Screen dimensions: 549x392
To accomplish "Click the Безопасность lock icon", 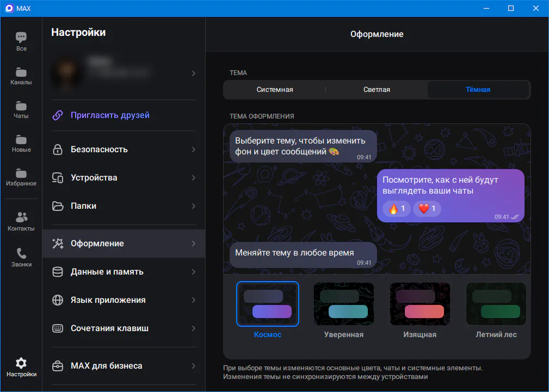I will (x=58, y=150).
